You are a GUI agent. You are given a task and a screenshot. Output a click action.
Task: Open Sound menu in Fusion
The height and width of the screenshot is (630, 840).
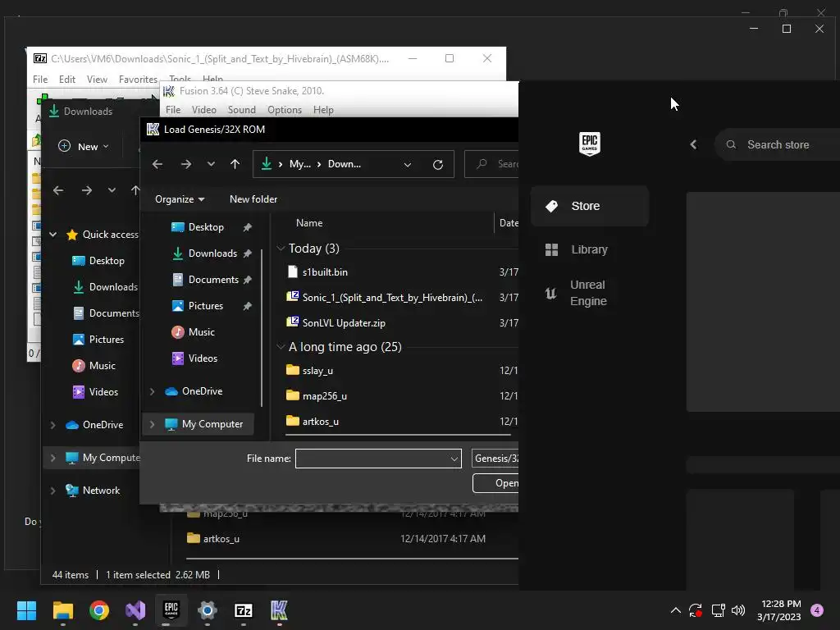242,110
